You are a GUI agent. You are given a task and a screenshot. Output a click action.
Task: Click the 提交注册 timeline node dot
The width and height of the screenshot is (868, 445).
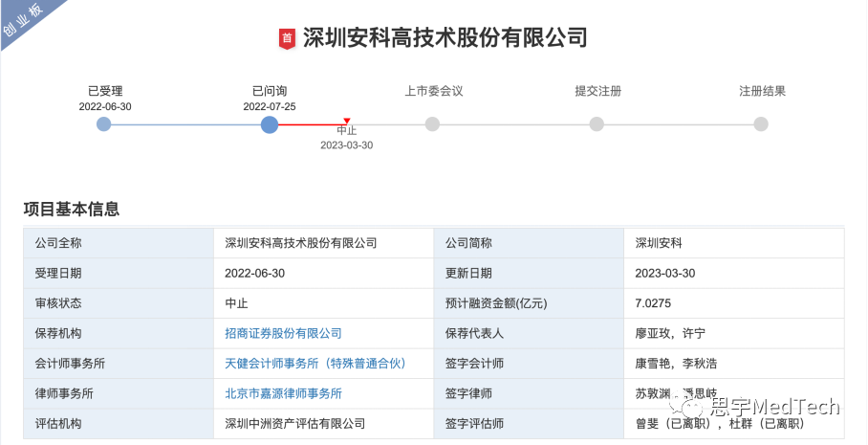(597, 124)
